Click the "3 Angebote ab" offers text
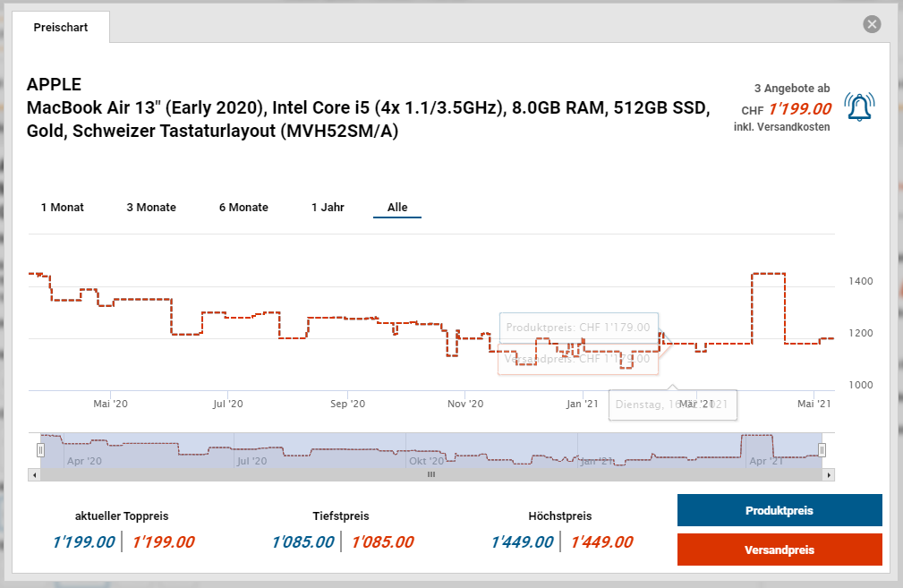 click(791, 88)
